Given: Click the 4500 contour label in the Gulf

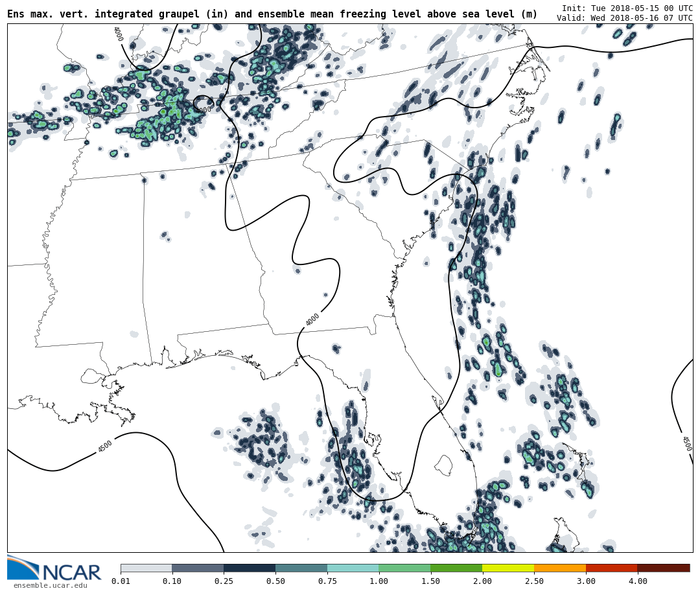Looking at the screenshot, I should [105, 447].
